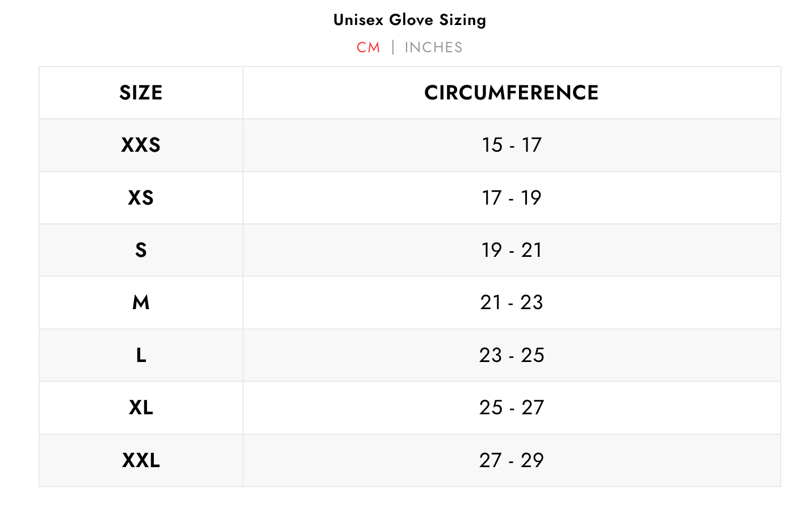Image resolution: width=812 pixels, height=516 pixels.
Task: Click the 17 - 19 circumference value
Action: point(511,198)
